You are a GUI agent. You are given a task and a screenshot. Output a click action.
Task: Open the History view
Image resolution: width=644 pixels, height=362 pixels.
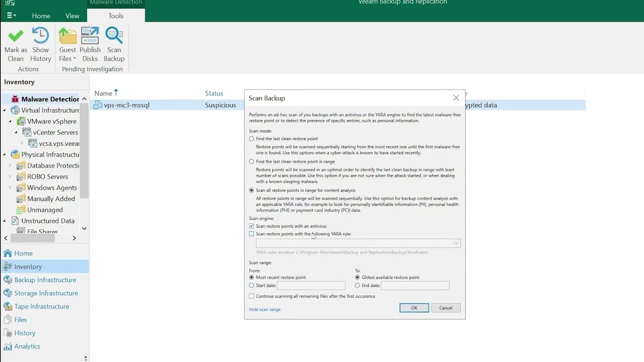(x=44, y=333)
